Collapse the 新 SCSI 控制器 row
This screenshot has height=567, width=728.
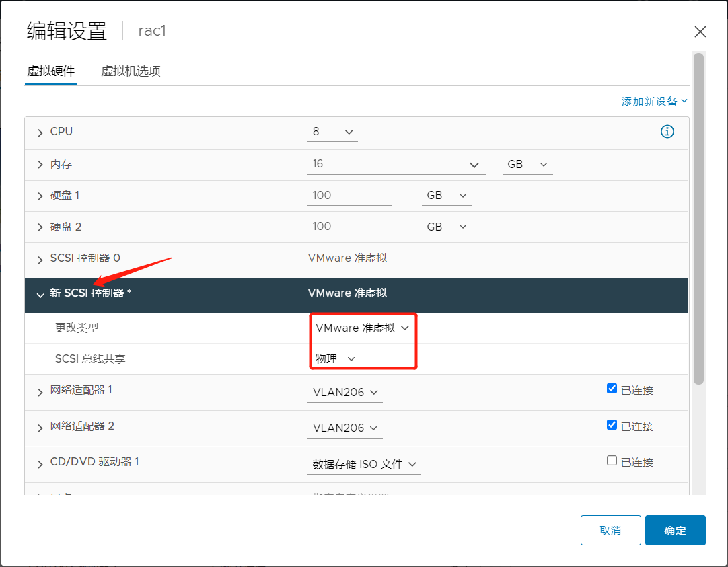40,295
